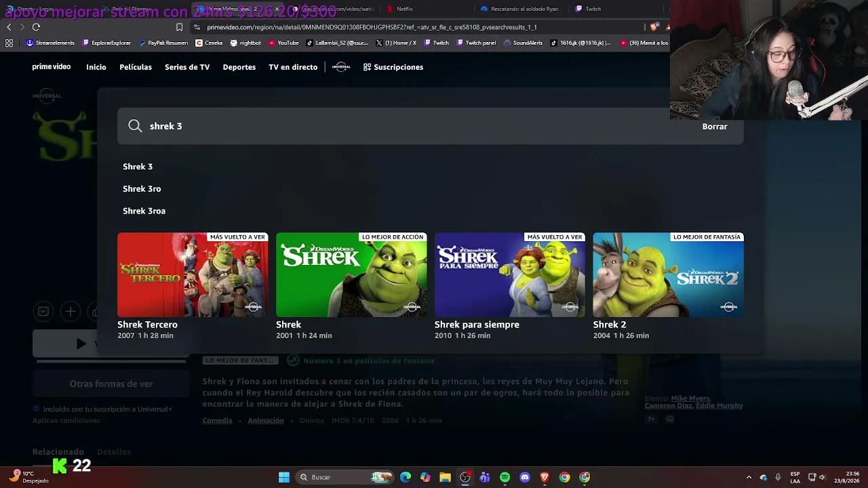Open the Series de TV menu
Screen dimensions: 868x488
(187, 67)
